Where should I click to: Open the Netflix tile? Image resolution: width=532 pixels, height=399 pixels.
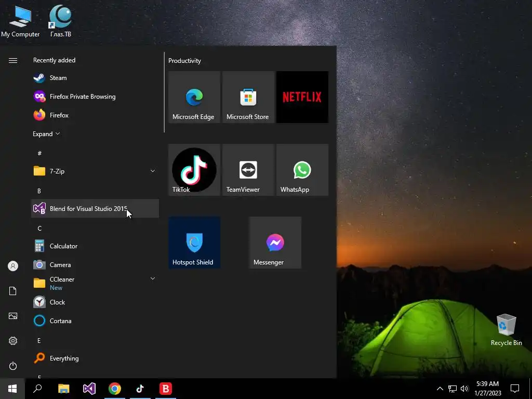pos(302,97)
